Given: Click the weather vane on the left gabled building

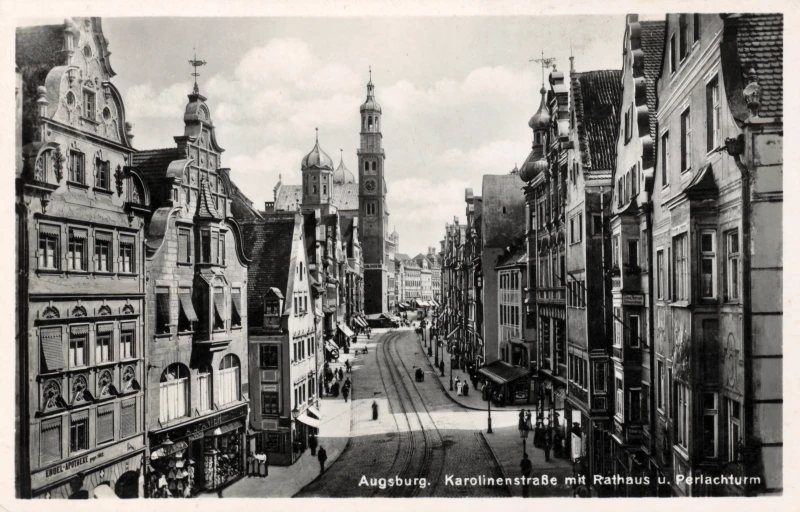Looking at the screenshot, I should 196,66.
